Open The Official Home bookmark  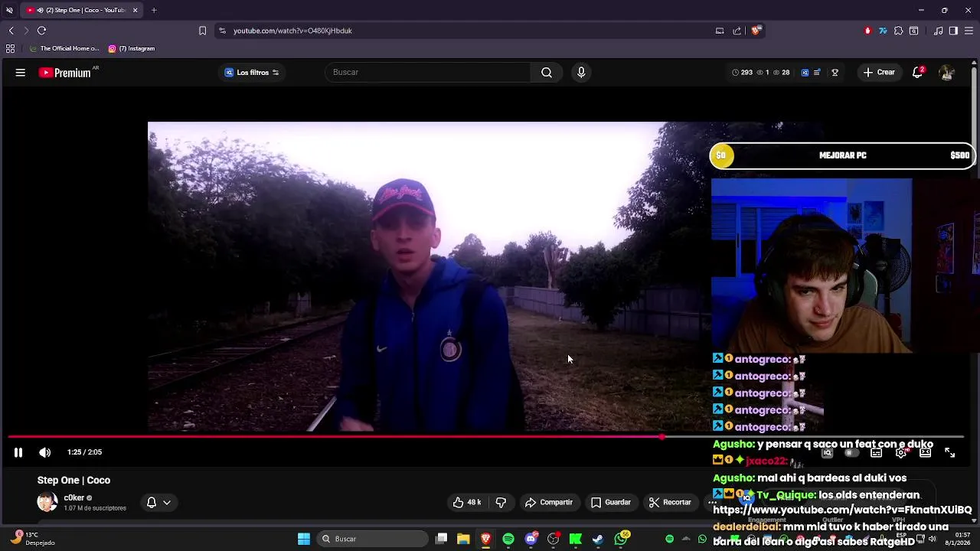64,48
